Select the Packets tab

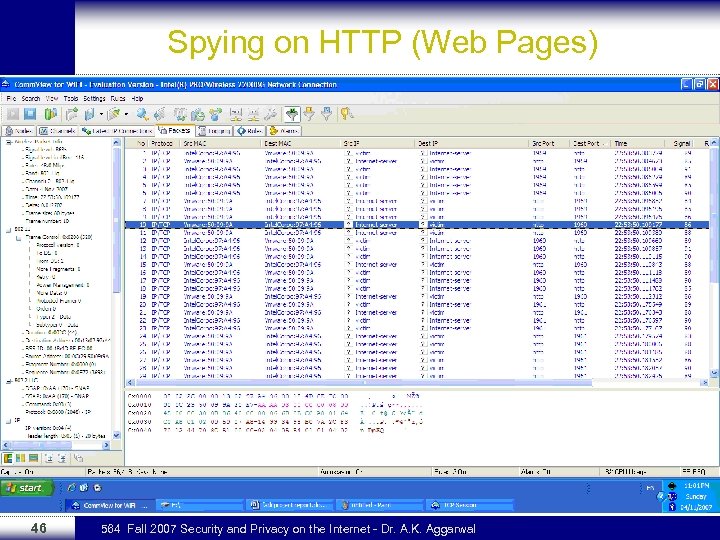pos(175,131)
